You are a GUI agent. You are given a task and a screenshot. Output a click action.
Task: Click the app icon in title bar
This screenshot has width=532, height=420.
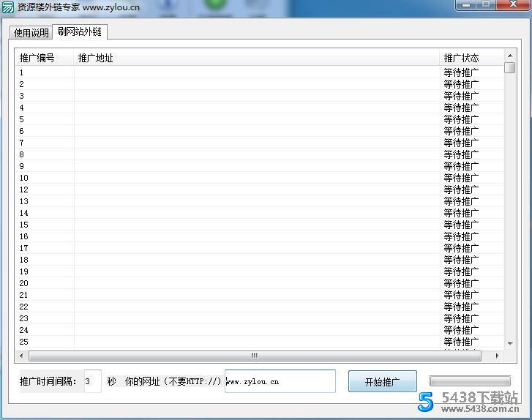(x=8, y=7)
